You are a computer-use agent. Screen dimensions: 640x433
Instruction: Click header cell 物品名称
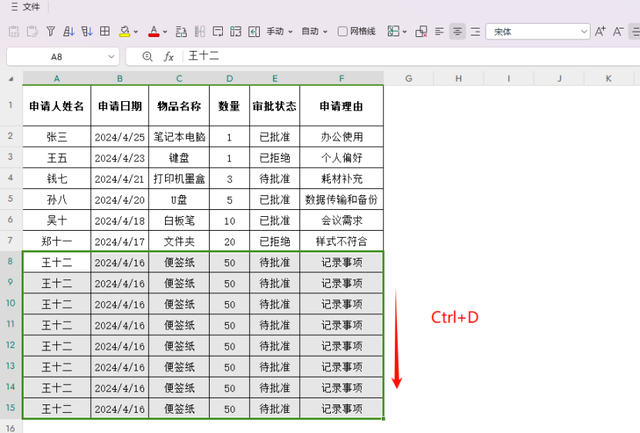pos(179,106)
